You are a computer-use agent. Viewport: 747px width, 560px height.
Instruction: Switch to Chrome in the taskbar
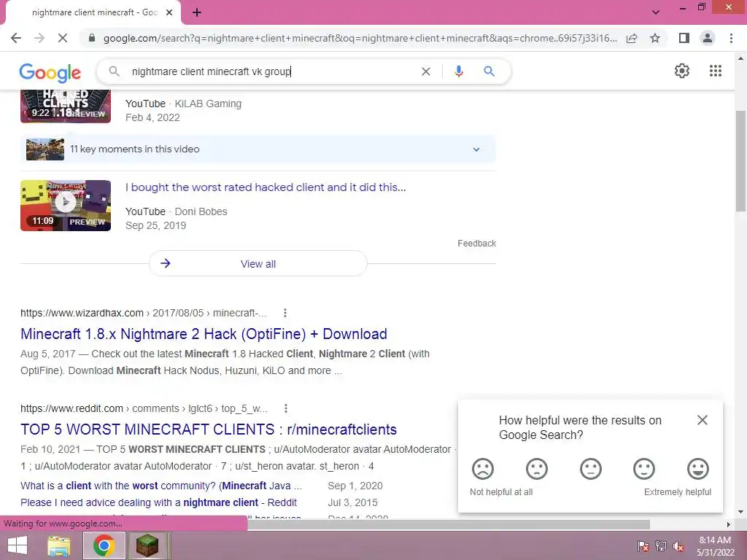tap(104, 545)
